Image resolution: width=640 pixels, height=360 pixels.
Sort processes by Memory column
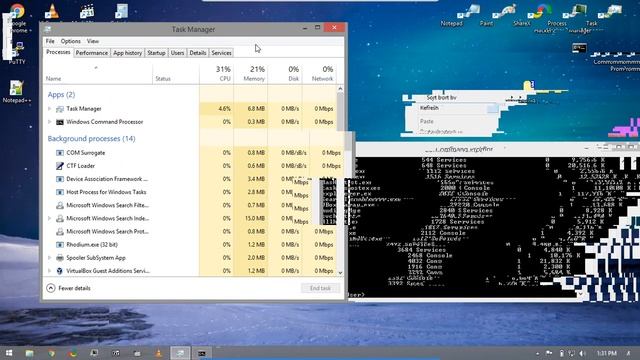click(x=250, y=74)
